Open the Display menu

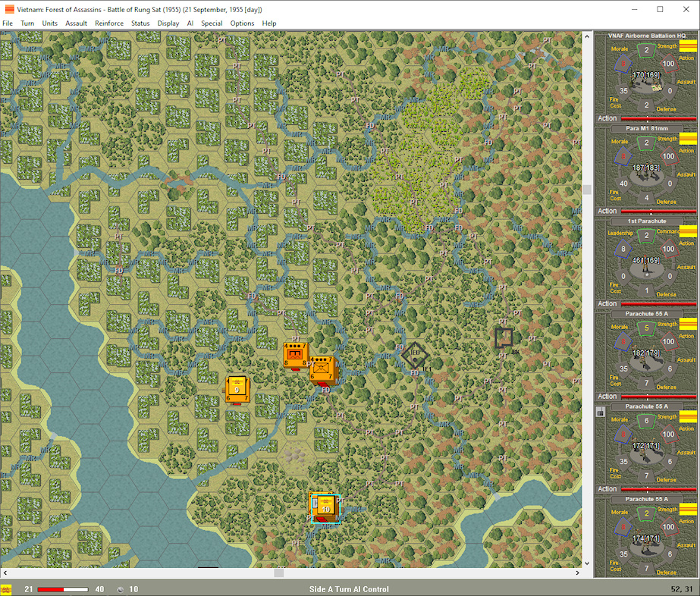168,24
